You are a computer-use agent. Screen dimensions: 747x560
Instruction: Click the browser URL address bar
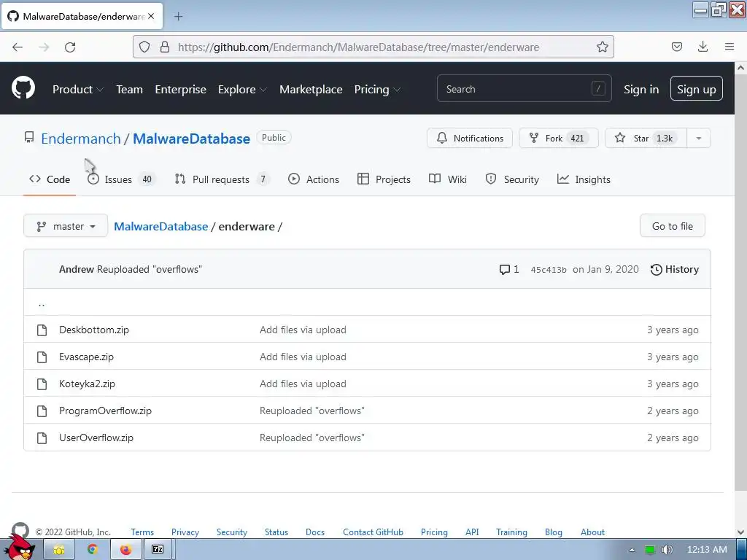tap(373, 47)
